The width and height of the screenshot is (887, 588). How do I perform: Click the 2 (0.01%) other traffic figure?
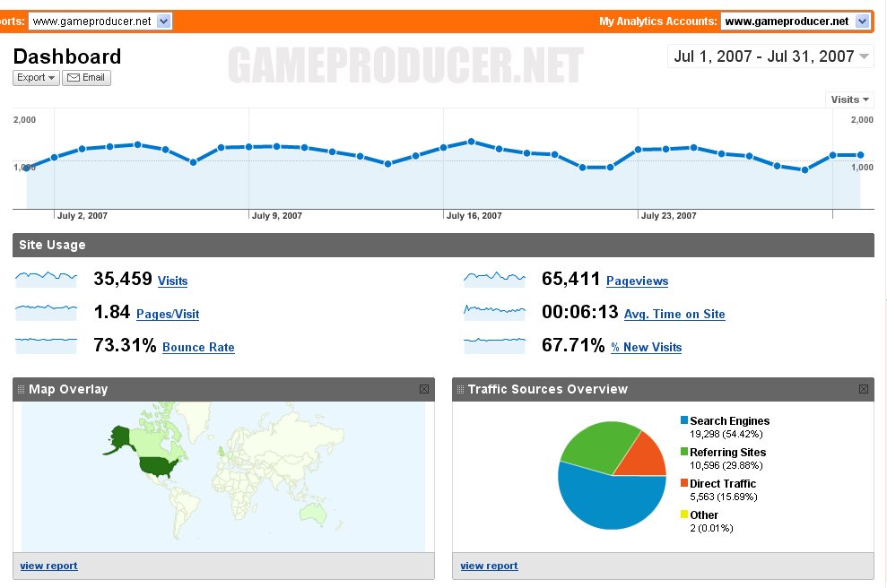[711, 528]
